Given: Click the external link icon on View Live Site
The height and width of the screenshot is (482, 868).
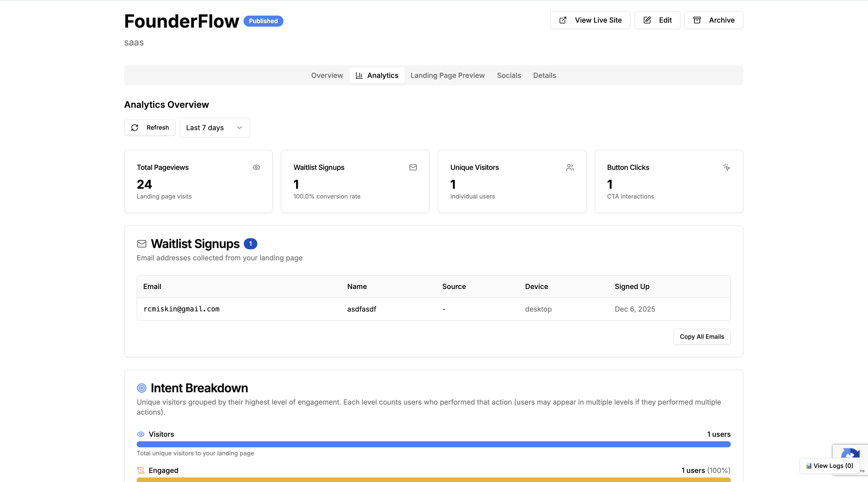Looking at the screenshot, I should pos(563,20).
